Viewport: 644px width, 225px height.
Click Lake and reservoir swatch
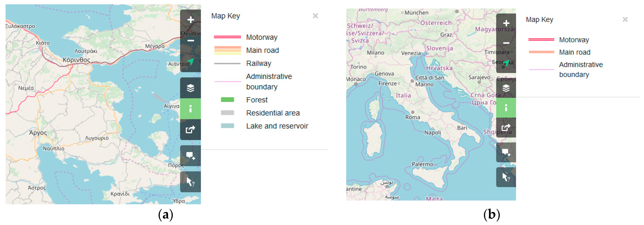click(x=227, y=126)
